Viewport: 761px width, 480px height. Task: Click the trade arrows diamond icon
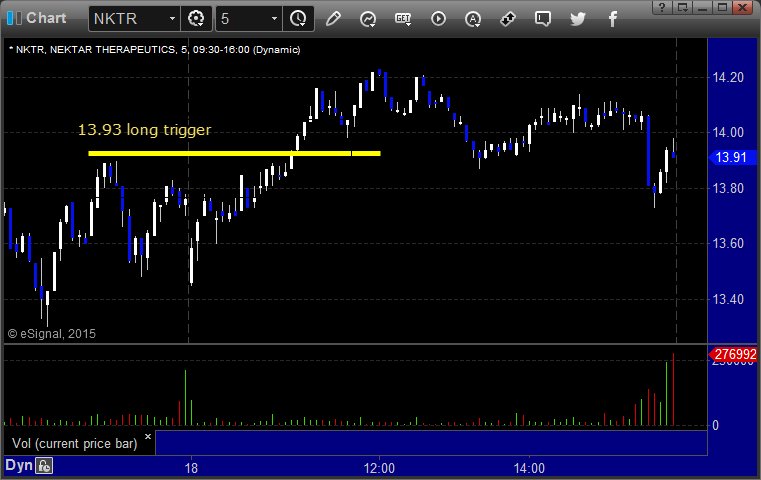click(508, 19)
